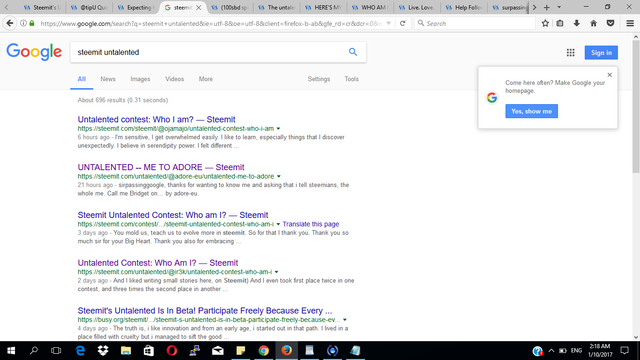Expand options arrow for busy.org result URL
640x360 pixels.
(345, 320)
